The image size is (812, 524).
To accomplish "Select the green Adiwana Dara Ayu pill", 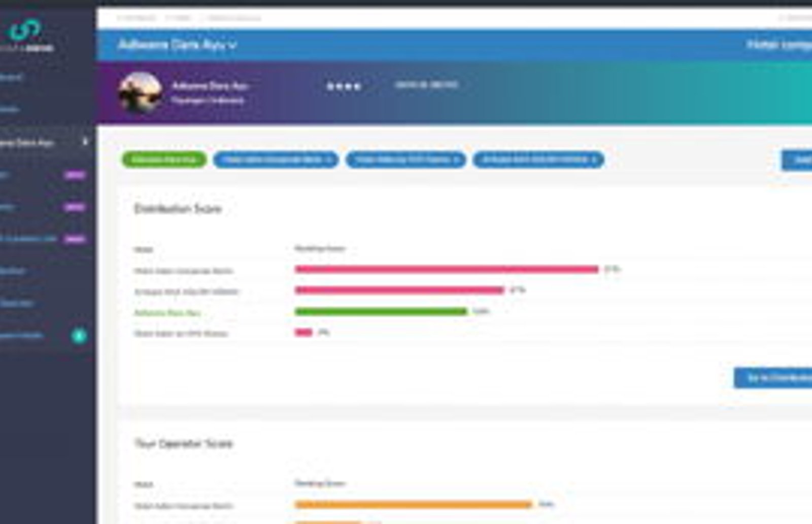I will point(164,159).
